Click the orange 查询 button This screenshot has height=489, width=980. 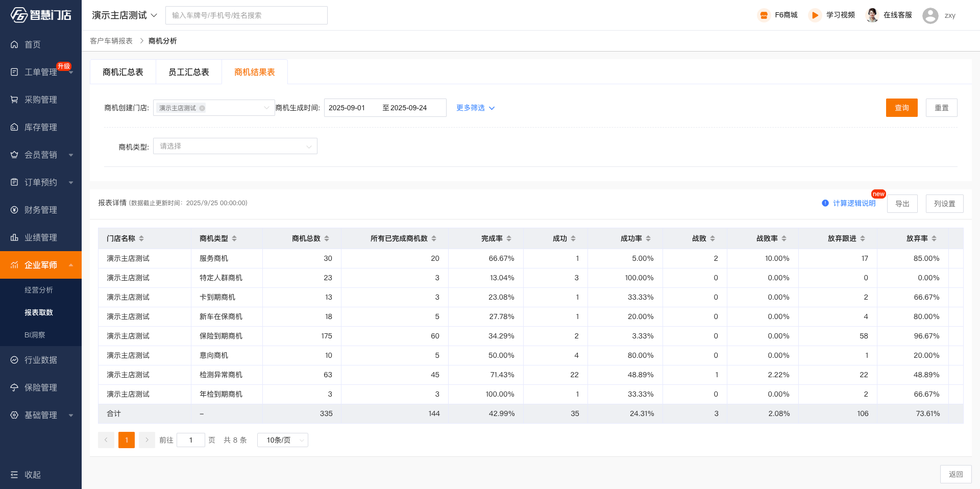(902, 108)
